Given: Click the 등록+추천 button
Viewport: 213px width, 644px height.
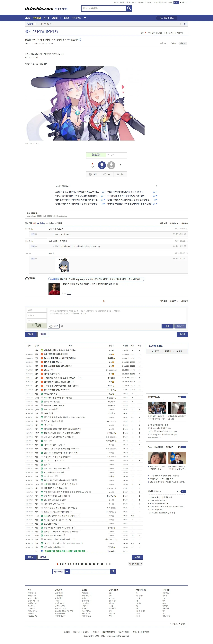Looking at the screenshot, I should click(x=180, y=326).
